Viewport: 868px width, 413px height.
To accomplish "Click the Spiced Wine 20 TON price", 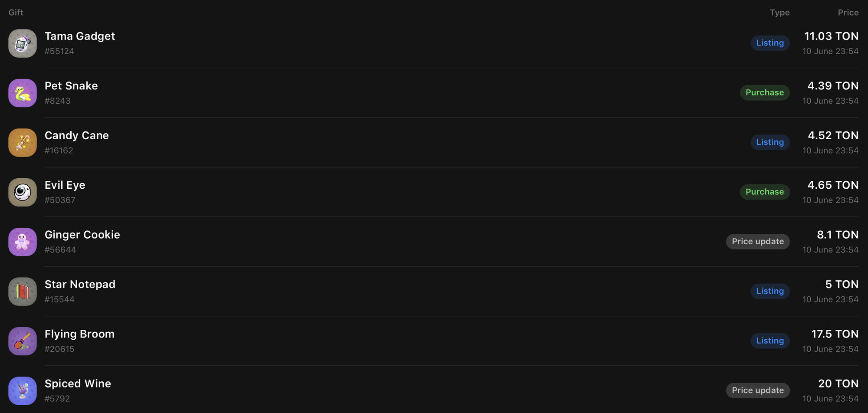I will click(x=838, y=384).
